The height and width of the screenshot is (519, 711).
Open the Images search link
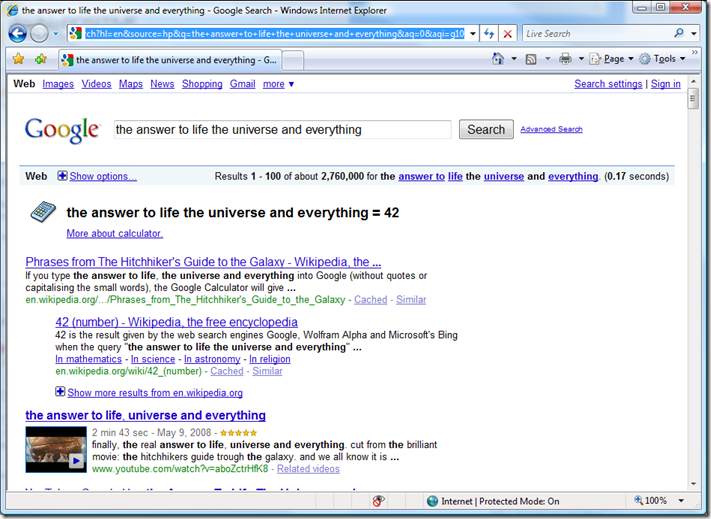click(58, 84)
